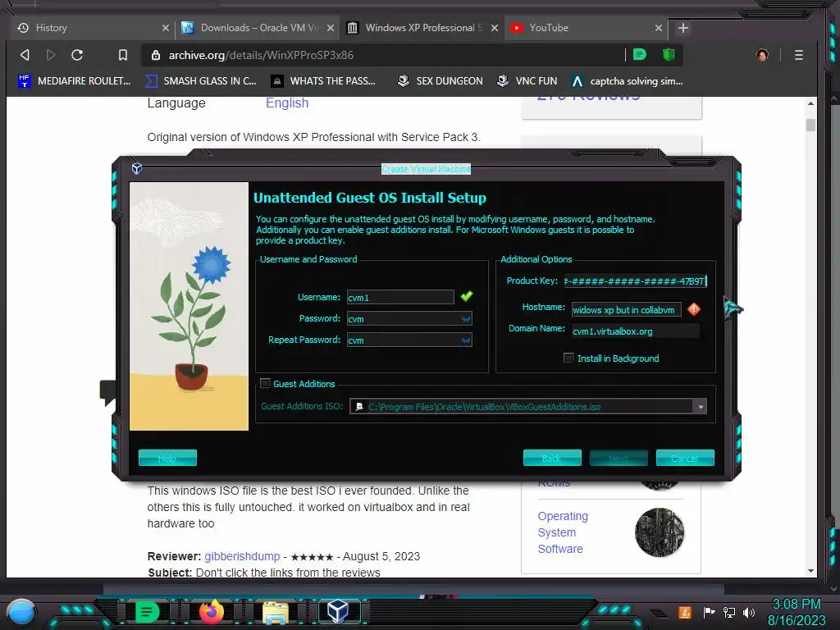The width and height of the screenshot is (840, 630).
Task: Reload the archive.org page
Action: pos(77,55)
